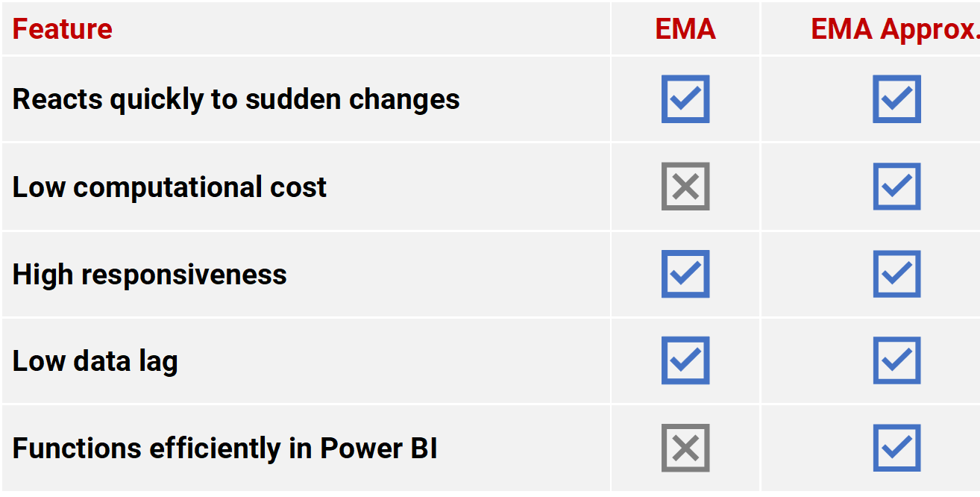Click the 'Low computational cost' label
Image resolution: width=980 pixels, height=497 pixels.
170,187
